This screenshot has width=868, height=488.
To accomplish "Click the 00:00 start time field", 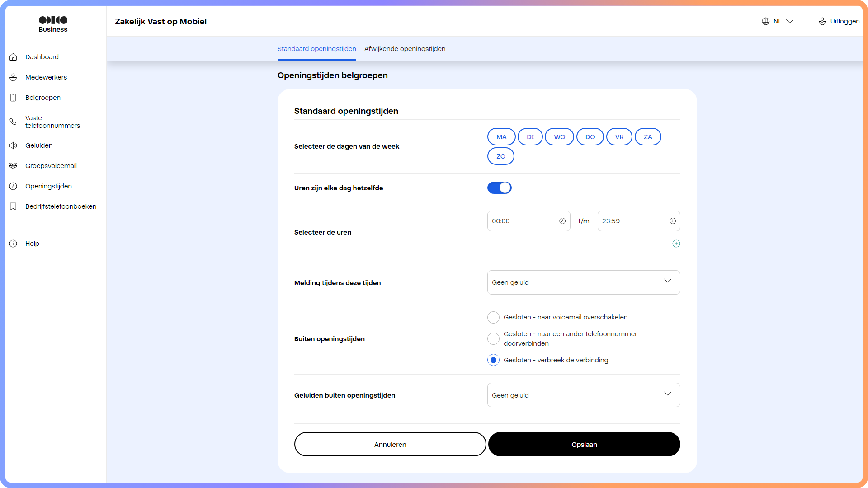I will [x=522, y=221].
